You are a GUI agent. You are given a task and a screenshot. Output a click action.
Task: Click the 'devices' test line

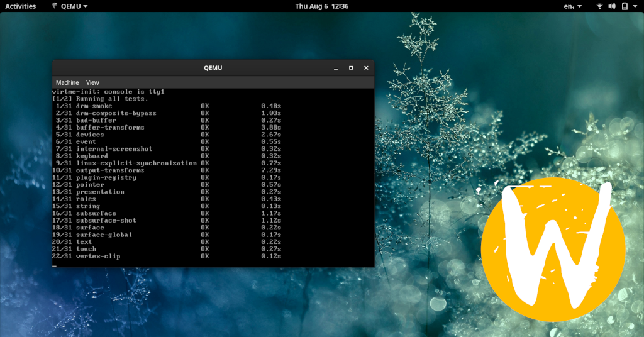(x=167, y=135)
